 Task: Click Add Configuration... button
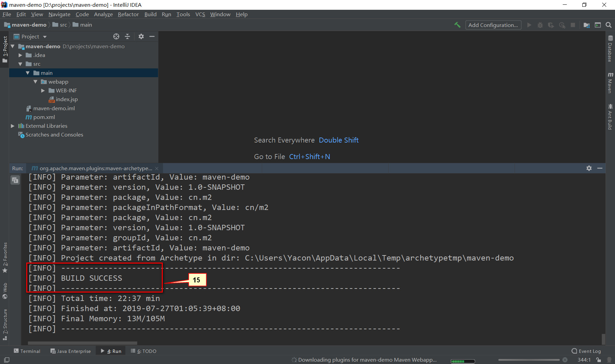click(x=493, y=25)
